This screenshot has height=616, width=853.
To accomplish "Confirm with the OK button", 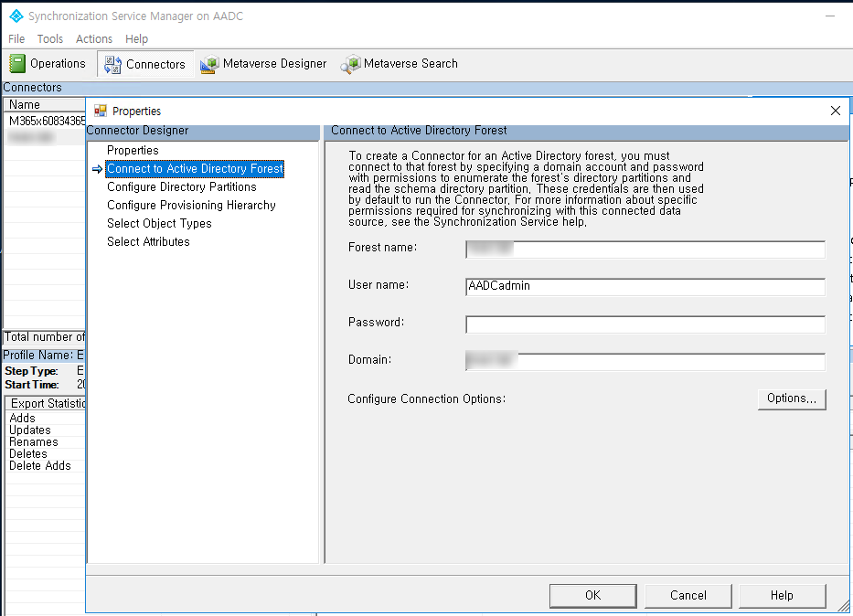I will pos(593,595).
